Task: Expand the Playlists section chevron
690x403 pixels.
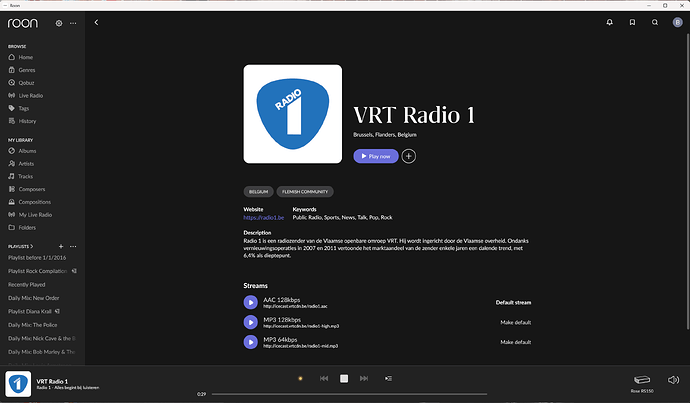Action: pos(32,246)
